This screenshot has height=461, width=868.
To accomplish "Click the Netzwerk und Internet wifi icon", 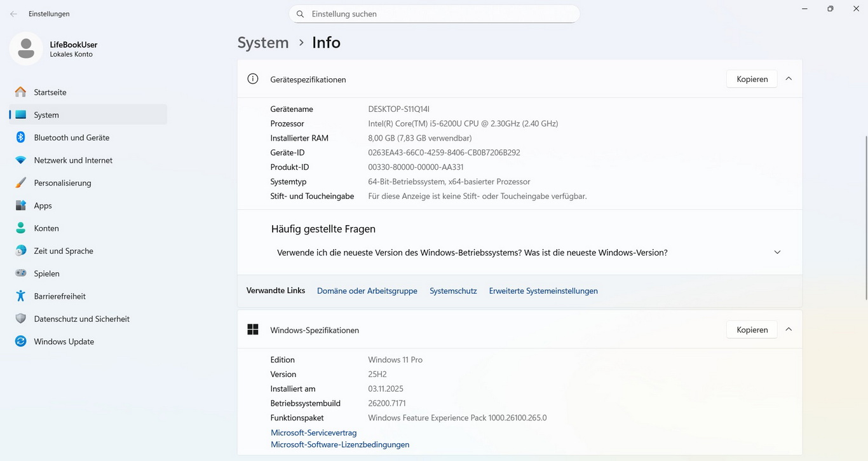I will tap(21, 160).
